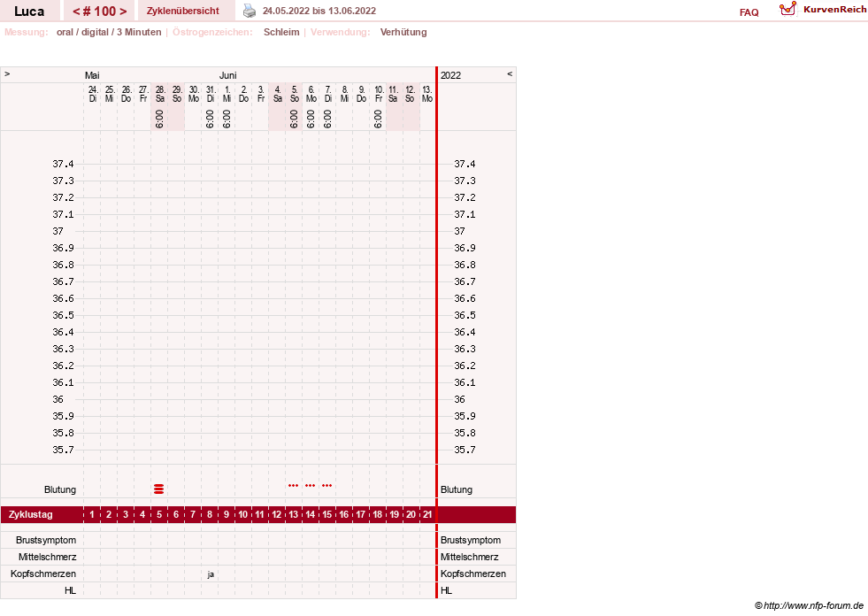Click the '<' collapser next to 2022

point(510,73)
